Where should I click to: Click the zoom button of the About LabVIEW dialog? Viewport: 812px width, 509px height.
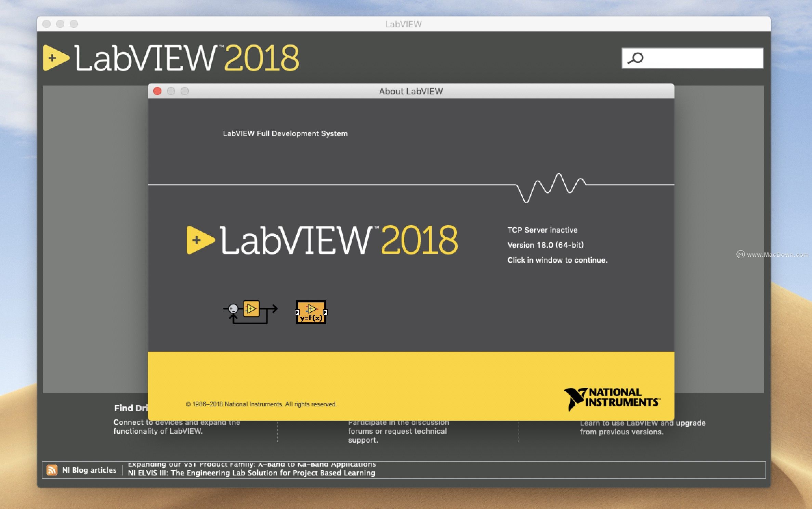[185, 91]
